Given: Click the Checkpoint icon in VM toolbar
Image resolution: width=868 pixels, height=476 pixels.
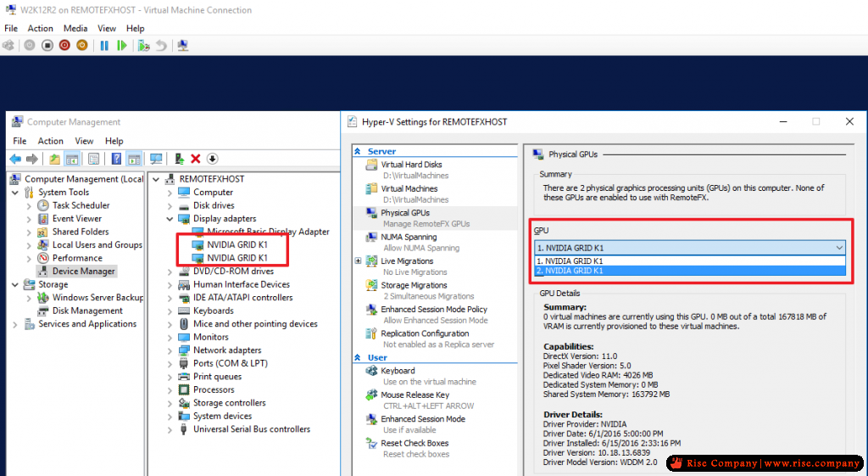Looking at the screenshot, I should (144, 46).
